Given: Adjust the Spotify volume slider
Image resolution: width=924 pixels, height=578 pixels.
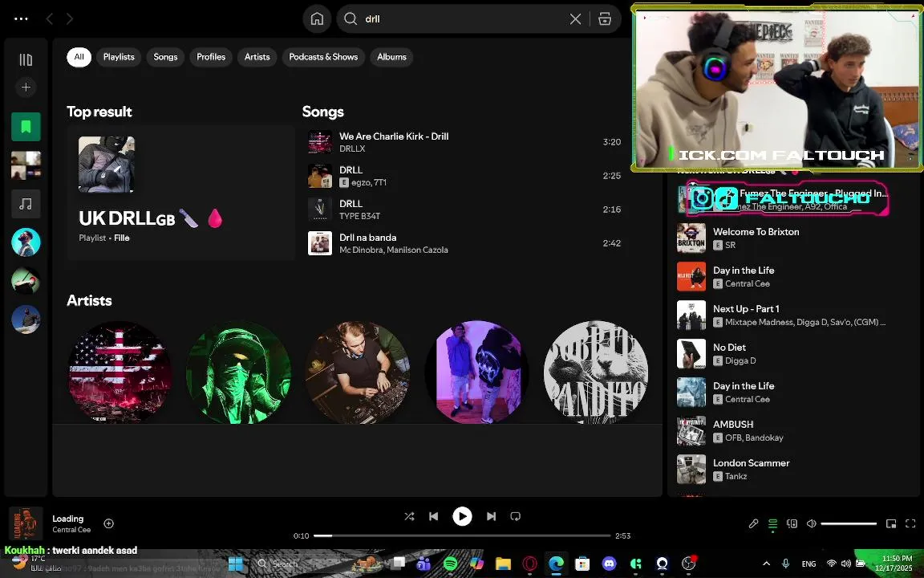Looking at the screenshot, I should coord(849,523).
